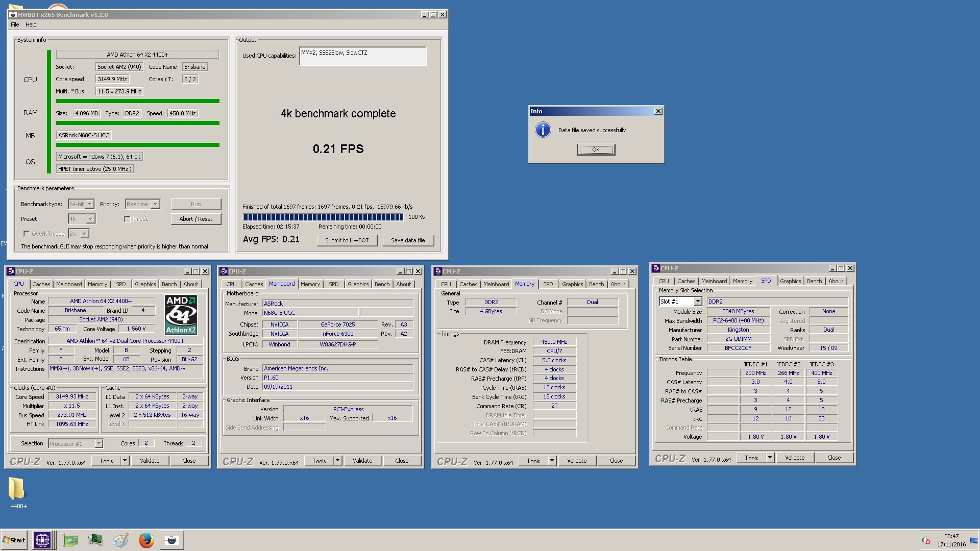Click Tools button in CPU-Z SPD window

[x=751, y=458]
